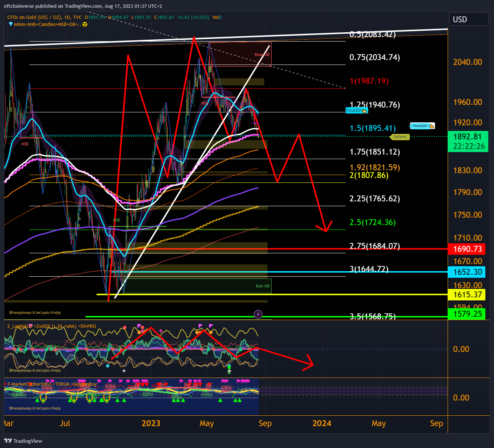Click the diamond icon before eMAs indicator
The height and width of the screenshot is (448, 494).
coord(11,24)
